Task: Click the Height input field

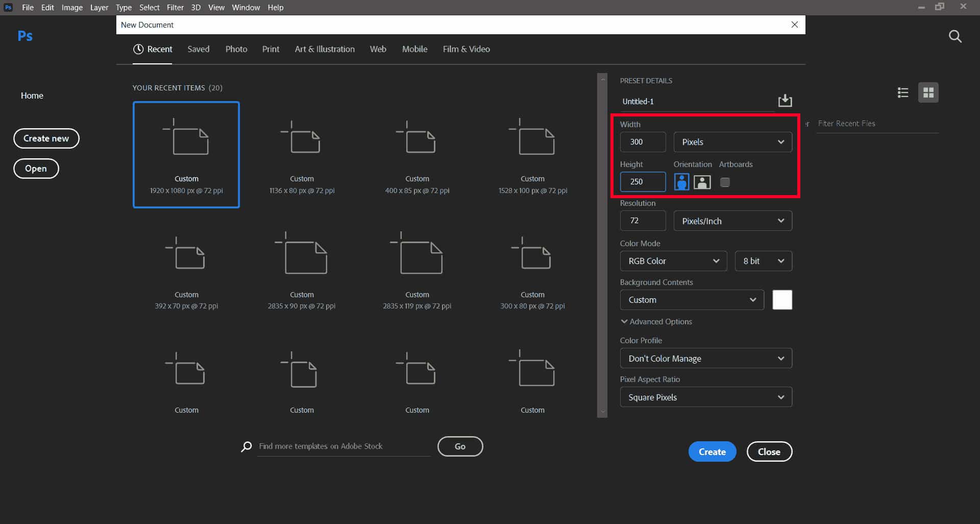Action: [x=643, y=182]
